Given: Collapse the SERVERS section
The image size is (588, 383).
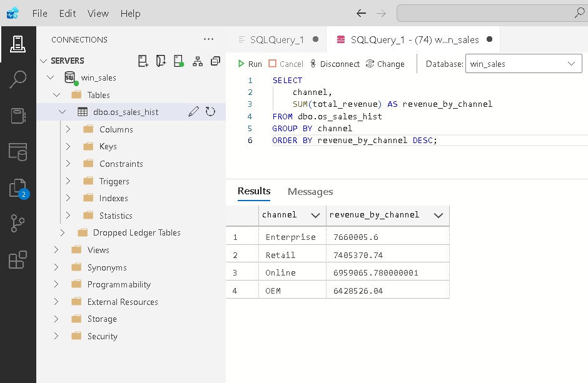Looking at the screenshot, I should click(44, 61).
